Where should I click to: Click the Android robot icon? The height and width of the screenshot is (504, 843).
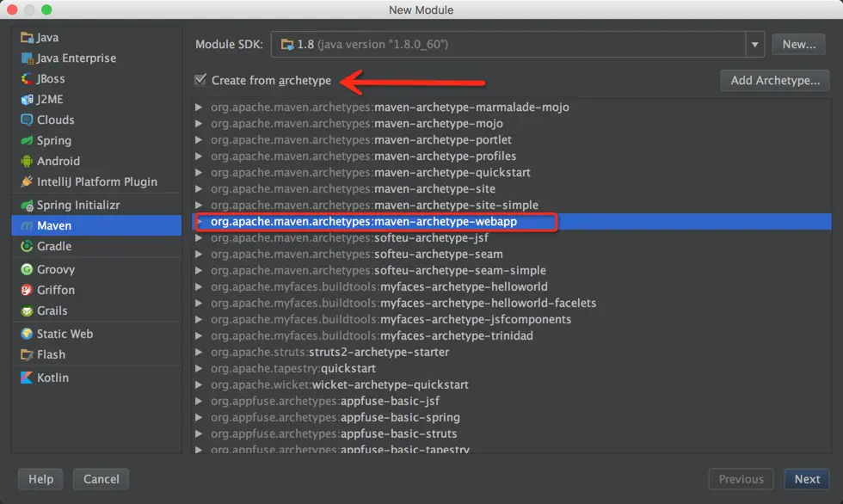[27, 161]
